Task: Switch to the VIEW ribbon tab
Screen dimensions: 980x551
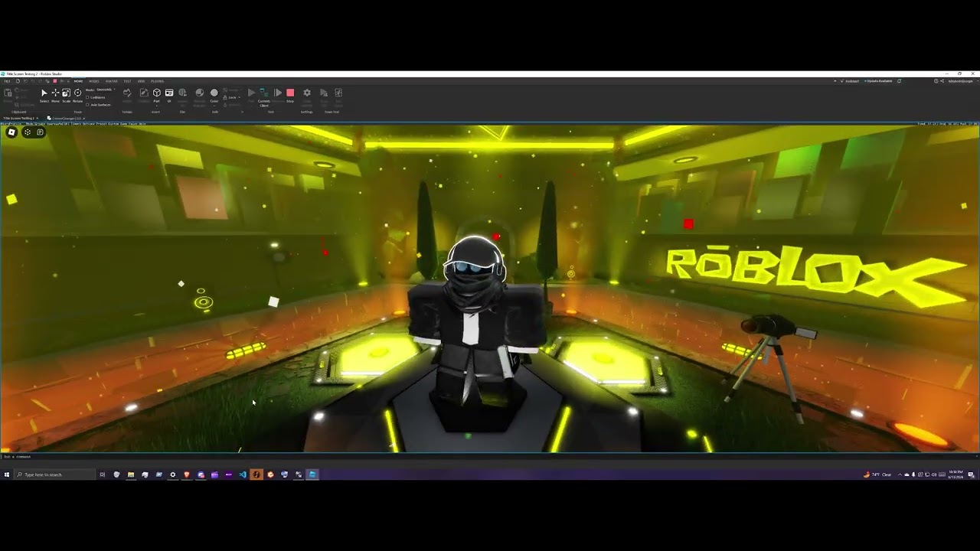Action: coord(141,81)
